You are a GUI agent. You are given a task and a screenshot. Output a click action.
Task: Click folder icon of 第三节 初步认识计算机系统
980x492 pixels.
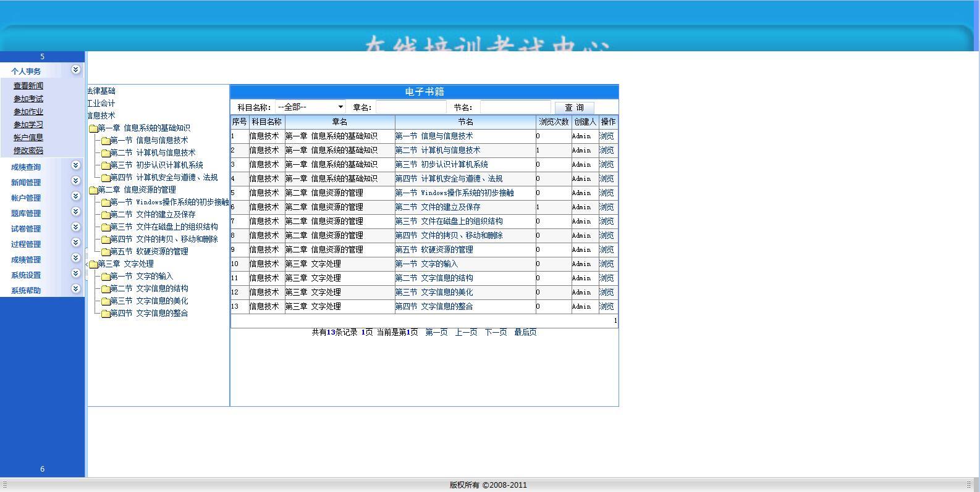tap(106, 165)
